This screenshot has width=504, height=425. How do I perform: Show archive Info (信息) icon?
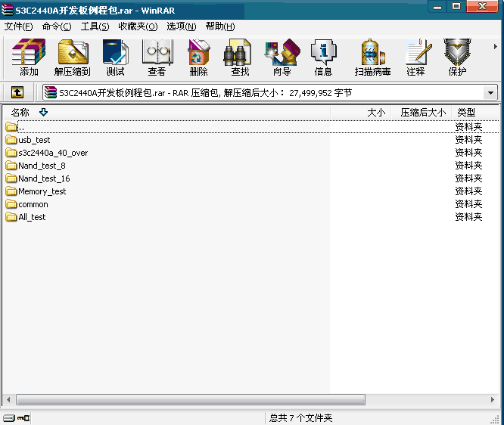point(323,57)
